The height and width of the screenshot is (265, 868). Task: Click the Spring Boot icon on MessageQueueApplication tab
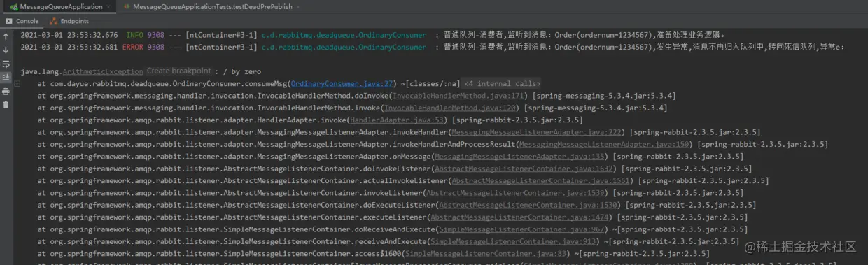point(13,7)
